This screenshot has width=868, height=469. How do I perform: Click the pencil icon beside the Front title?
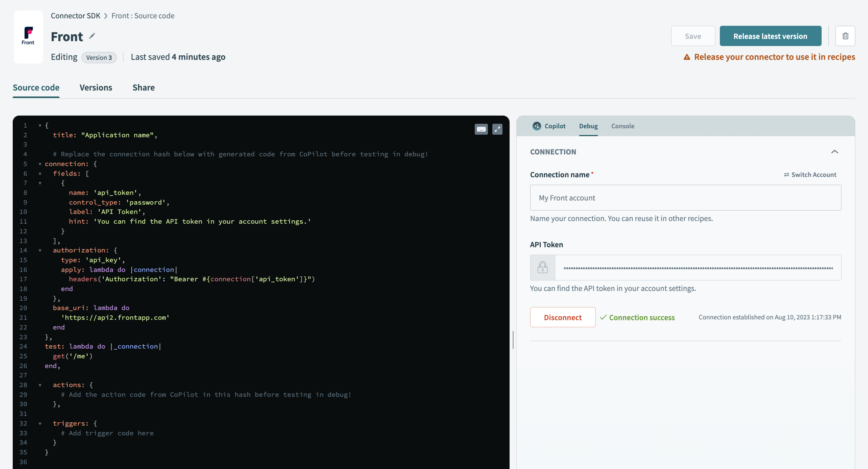[x=92, y=36]
